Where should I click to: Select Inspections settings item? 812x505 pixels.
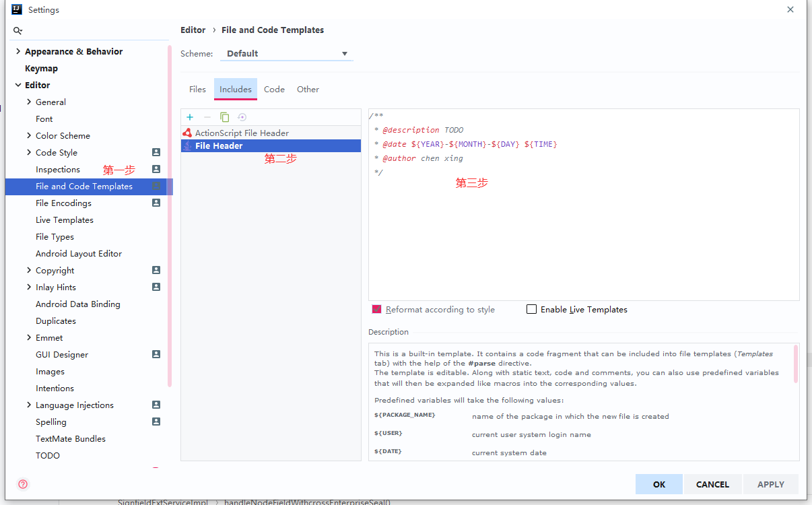tap(58, 169)
